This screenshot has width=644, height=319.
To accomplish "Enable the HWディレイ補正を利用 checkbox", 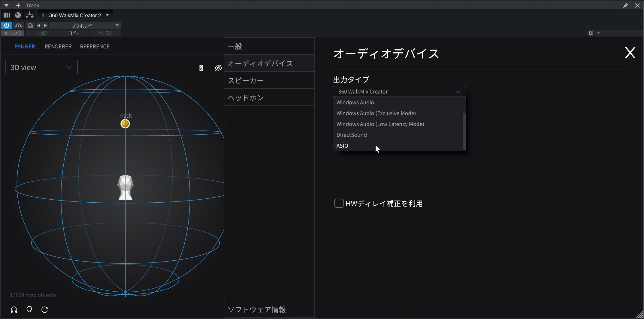I will [339, 203].
